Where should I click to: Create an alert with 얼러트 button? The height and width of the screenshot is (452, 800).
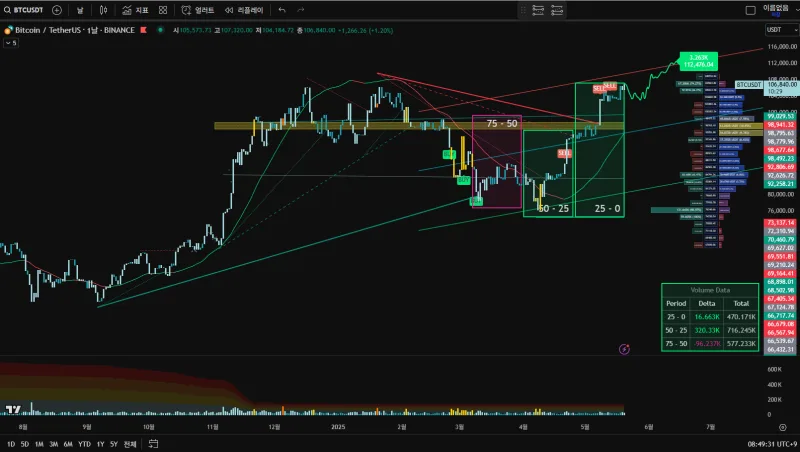pos(199,10)
